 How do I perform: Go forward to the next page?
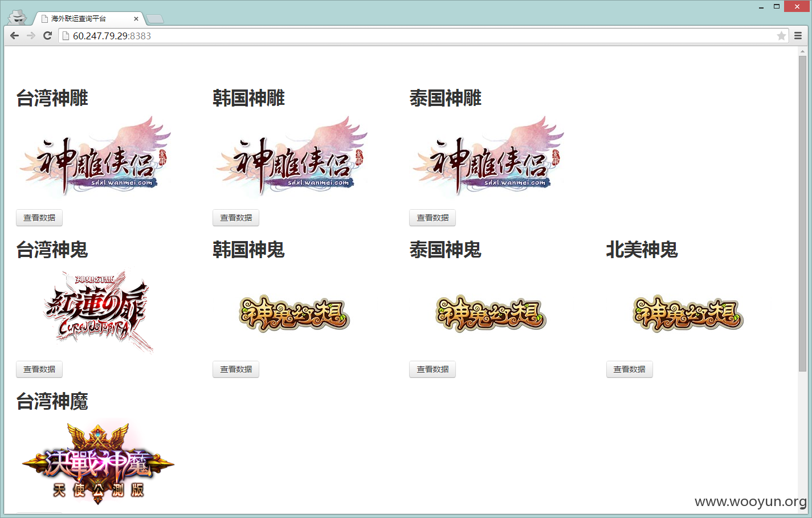(x=31, y=35)
